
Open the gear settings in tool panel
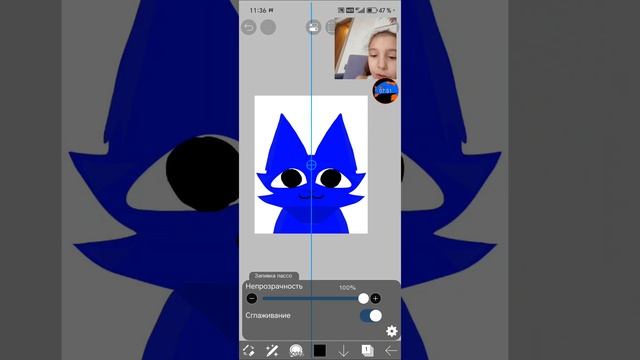391,331
